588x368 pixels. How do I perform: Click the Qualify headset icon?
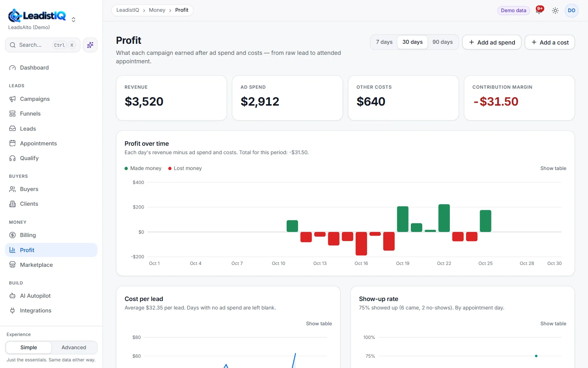(12, 158)
